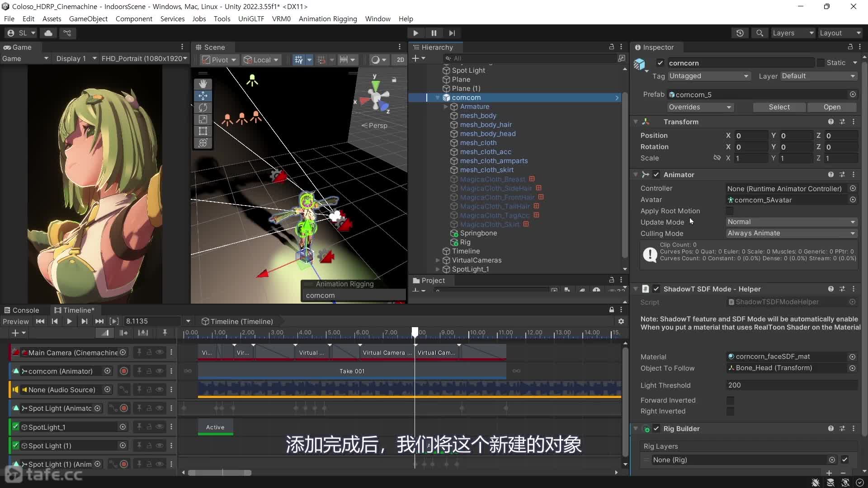Screen dimensions: 868x488
Task: Select the Hand tool in the Scene view
Action: tap(203, 84)
